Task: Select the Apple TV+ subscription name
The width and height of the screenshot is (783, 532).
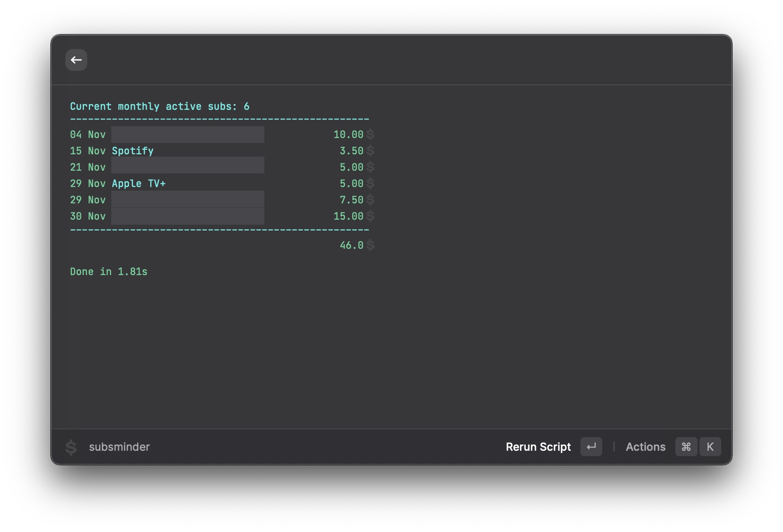Action: point(139,183)
